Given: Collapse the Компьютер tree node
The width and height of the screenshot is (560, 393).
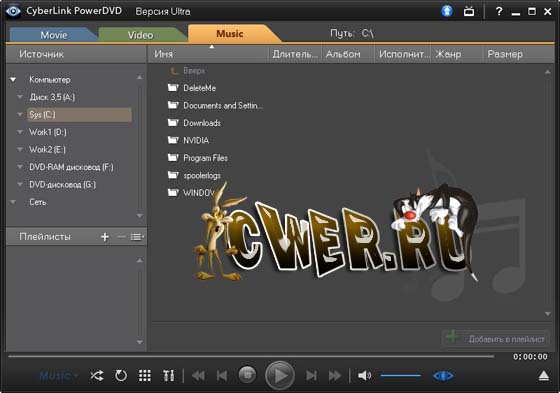Looking at the screenshot, I should [x=13, y=80].
